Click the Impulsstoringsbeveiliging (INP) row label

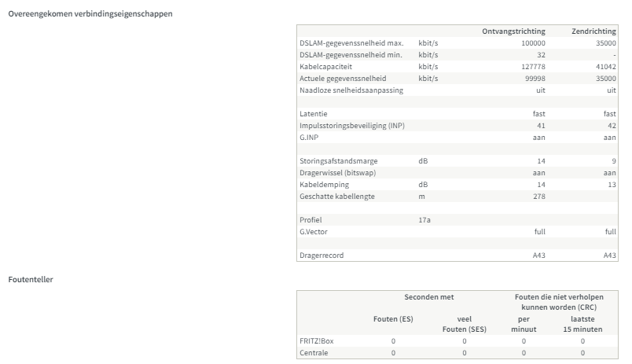point(352,126)
